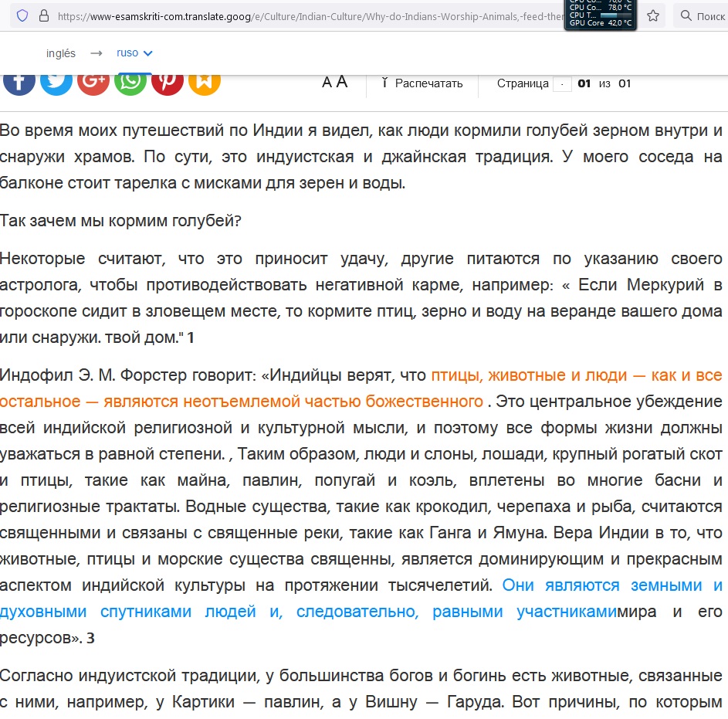728x719 pixels.
Task: Click the URL address bar
Action: pos(309,15)
